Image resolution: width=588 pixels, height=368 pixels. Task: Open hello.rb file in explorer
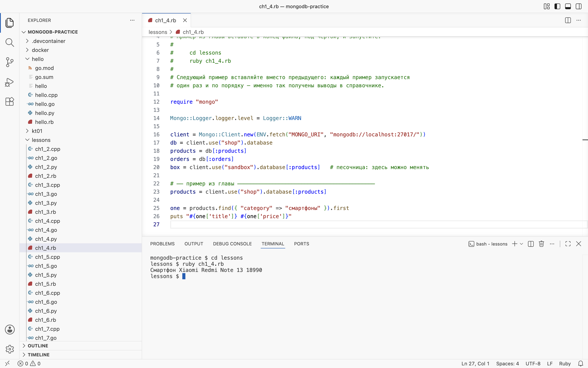pos(81,122)
